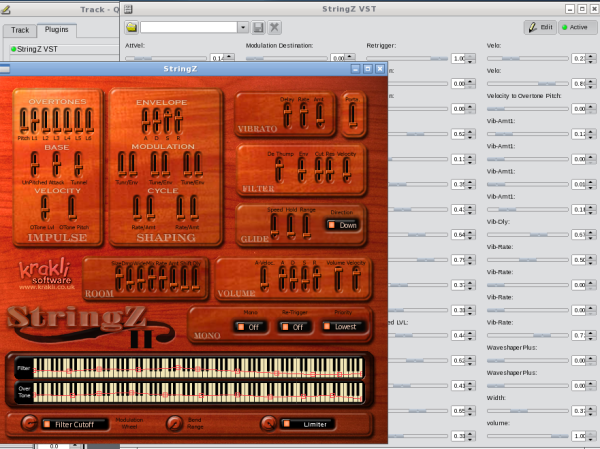This screenshot has height=449, width=600.
Task: Toggle the plugin Active button
Action: pyautogui.click(x=578, y=27)
